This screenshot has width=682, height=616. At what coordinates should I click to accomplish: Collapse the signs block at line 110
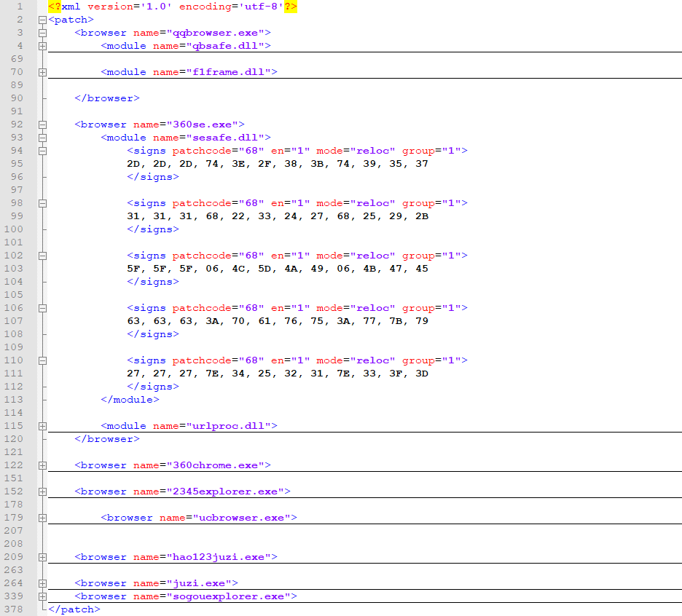coord(42,360)
